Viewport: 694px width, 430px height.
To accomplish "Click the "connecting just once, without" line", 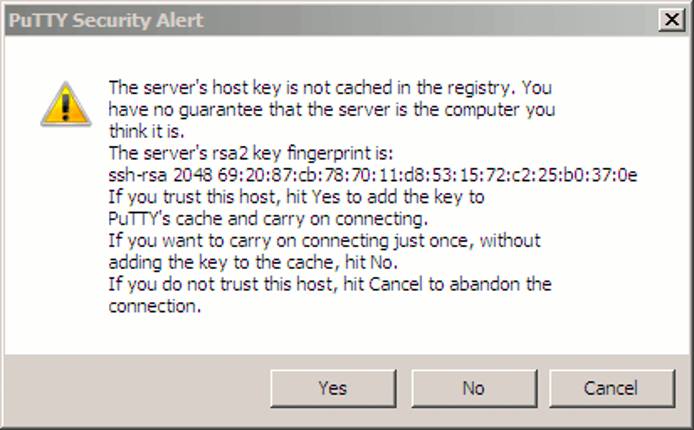I will click(324, 241).
